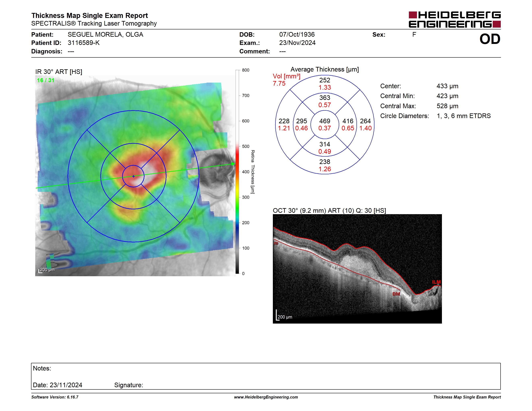
Task: Click the '200 µm' scale label on IR image
Action: coord(47,270)
